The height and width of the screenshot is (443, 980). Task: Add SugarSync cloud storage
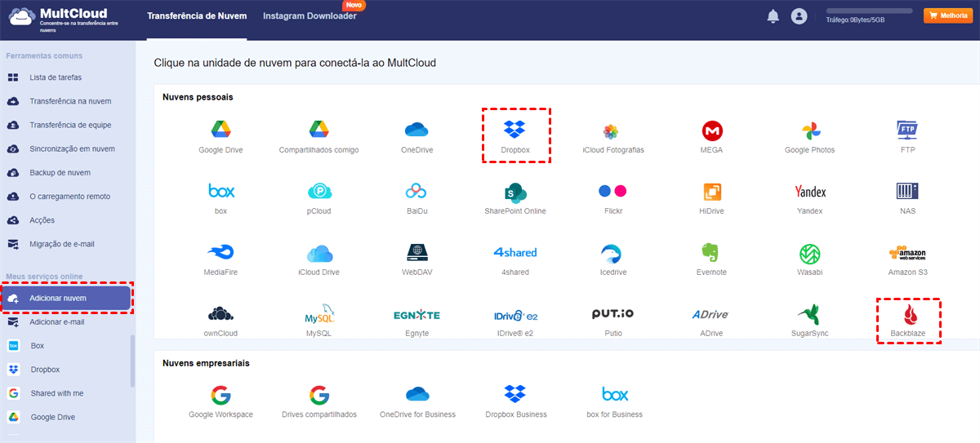point(810,321)
